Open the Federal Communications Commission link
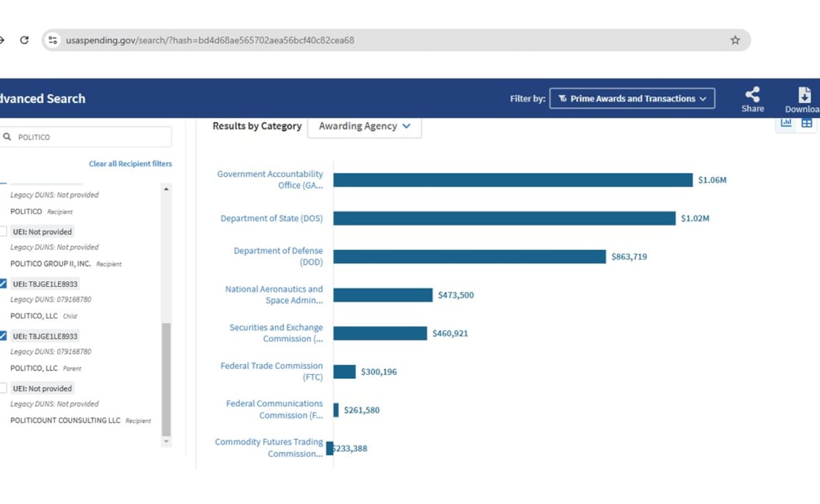 [275, 410]
